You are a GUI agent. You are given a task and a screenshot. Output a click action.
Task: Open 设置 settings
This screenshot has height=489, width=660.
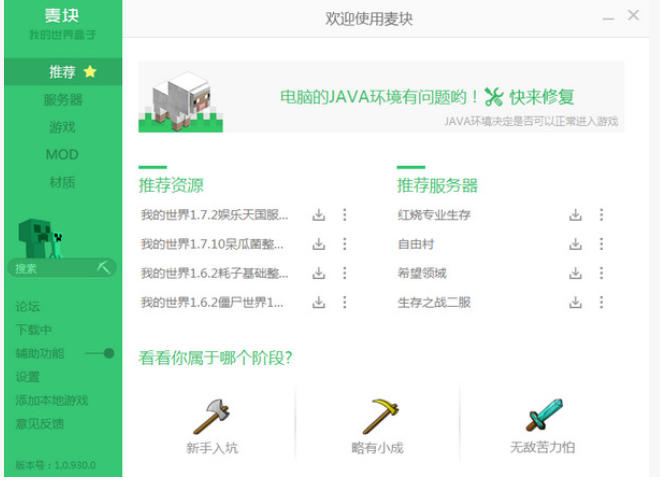click(x=28, y=377)
